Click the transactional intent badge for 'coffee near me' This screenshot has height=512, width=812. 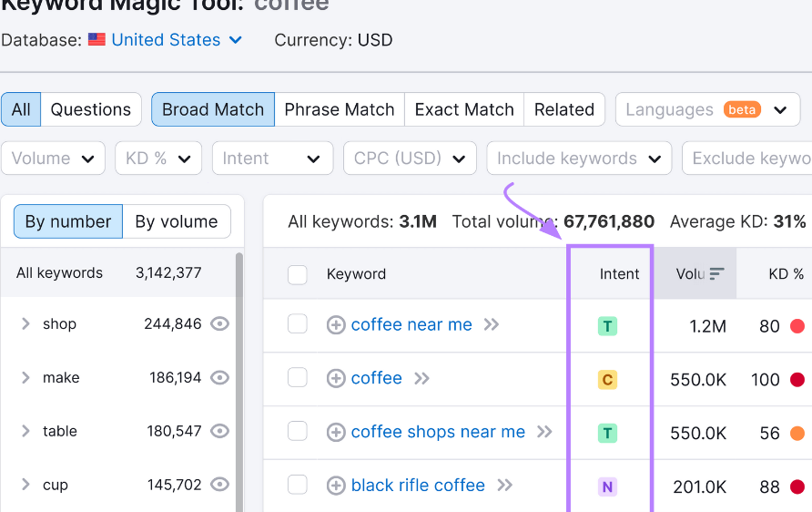[x=607, y=326]
